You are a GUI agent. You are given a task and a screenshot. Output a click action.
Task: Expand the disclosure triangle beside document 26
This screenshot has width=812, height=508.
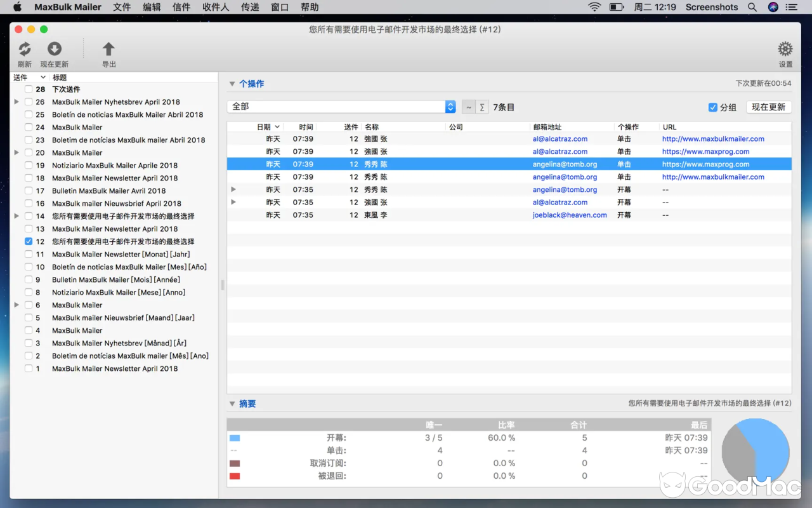(x=16, y=102)
